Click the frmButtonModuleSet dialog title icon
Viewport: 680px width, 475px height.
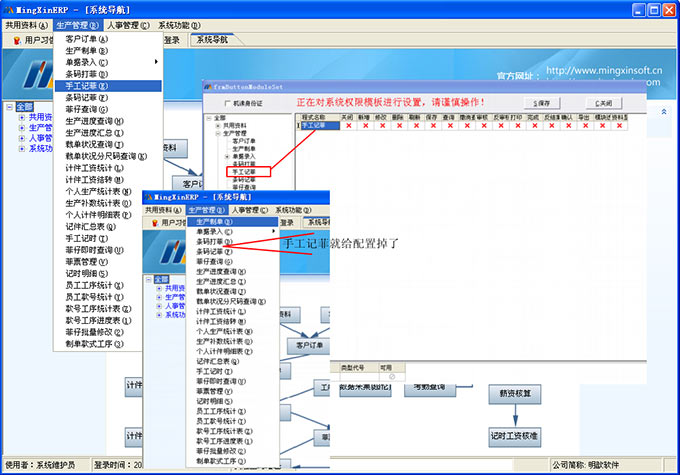[x=208, y=87]
